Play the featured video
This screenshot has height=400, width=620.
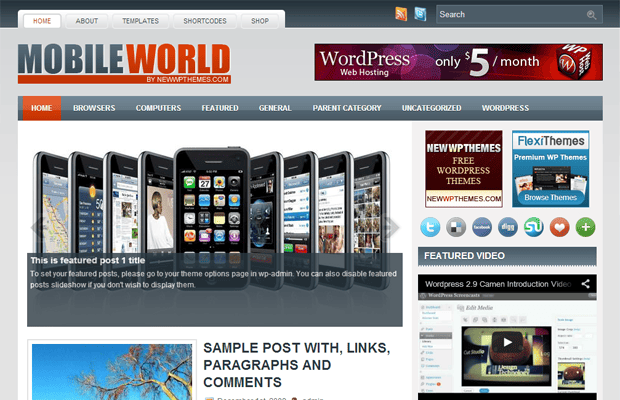pos(507,343)
